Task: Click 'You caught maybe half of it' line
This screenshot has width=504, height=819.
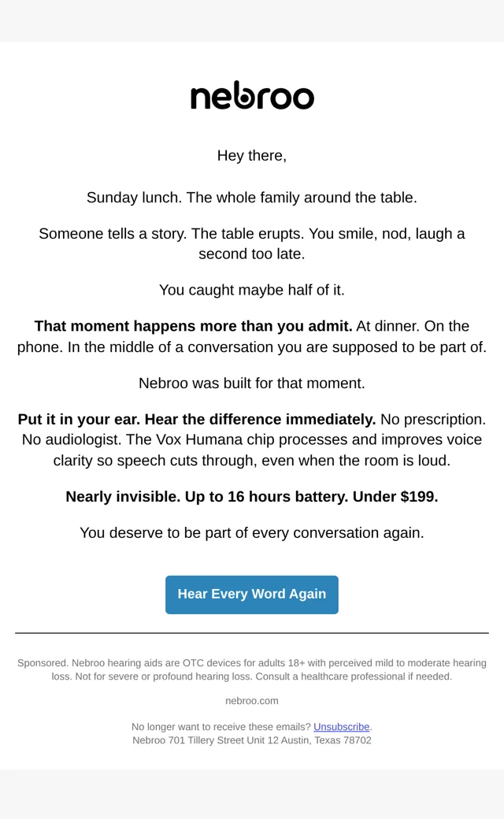Action: point(252,290)
